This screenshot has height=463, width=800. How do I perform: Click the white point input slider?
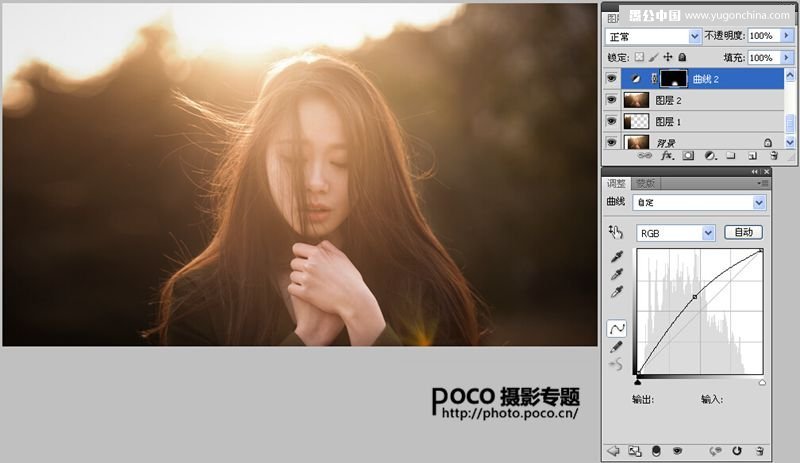(762, 382)
